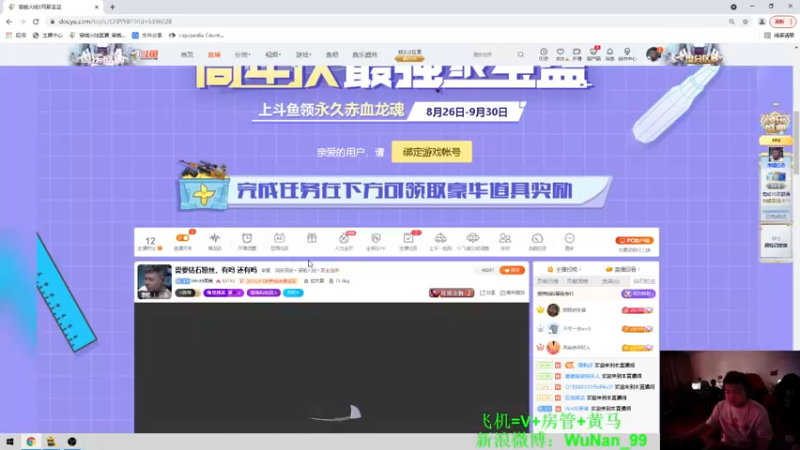Click the share link under stream title

point(488,293)
